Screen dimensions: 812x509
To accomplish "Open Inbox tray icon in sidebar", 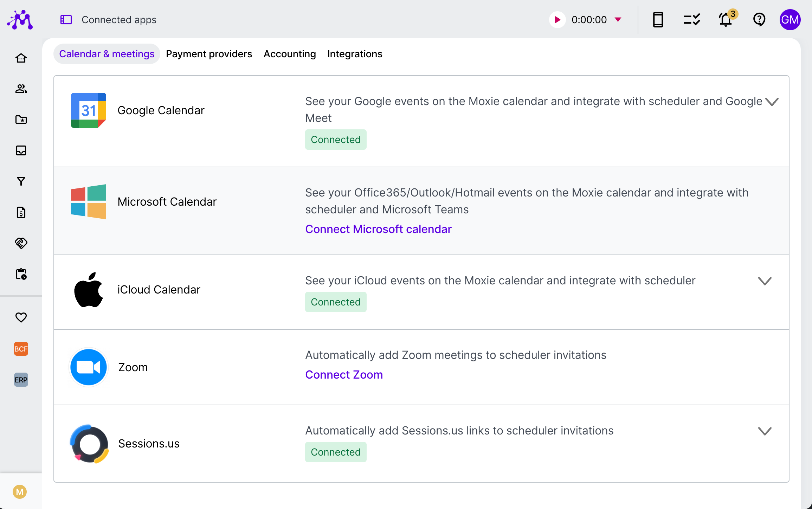I will coord(21,150).
